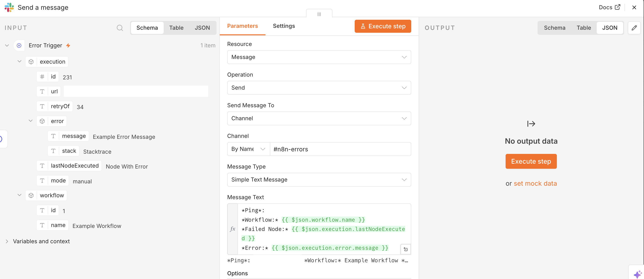Click the workflow object cube icon
This screenshot has width=644, height=279.
tap(31, 195)
